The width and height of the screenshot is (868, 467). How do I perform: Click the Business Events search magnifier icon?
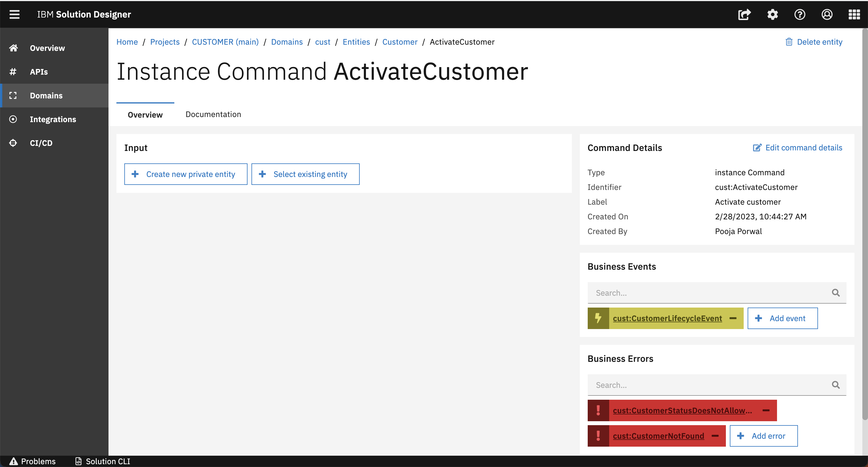click(x=836, y=293)
